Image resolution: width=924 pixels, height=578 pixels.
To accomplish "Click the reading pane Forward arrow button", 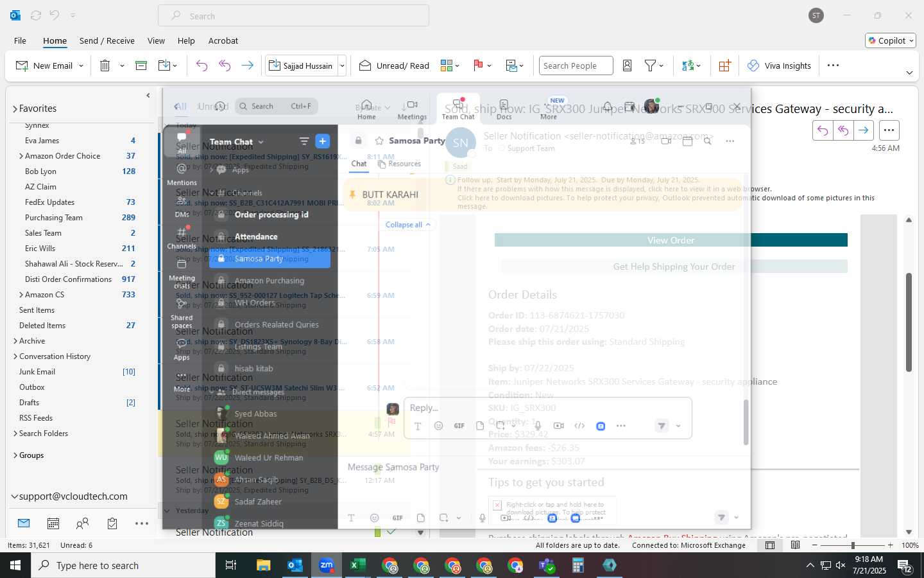I will click(864, 130).
